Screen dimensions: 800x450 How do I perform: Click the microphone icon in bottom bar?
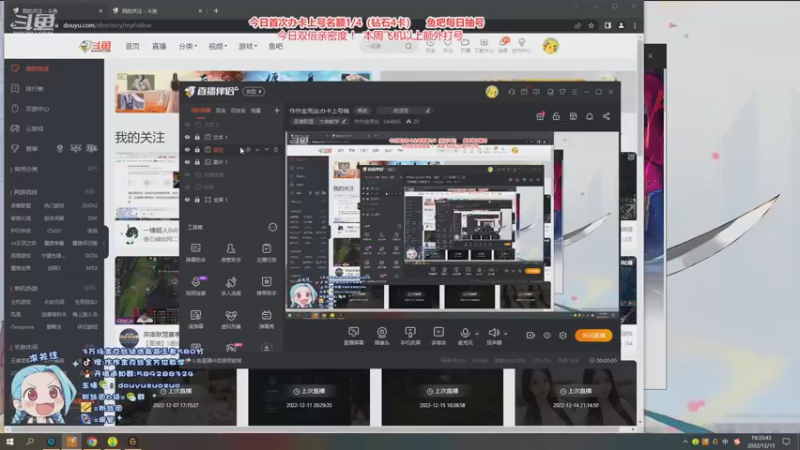(x=465, y=333)
